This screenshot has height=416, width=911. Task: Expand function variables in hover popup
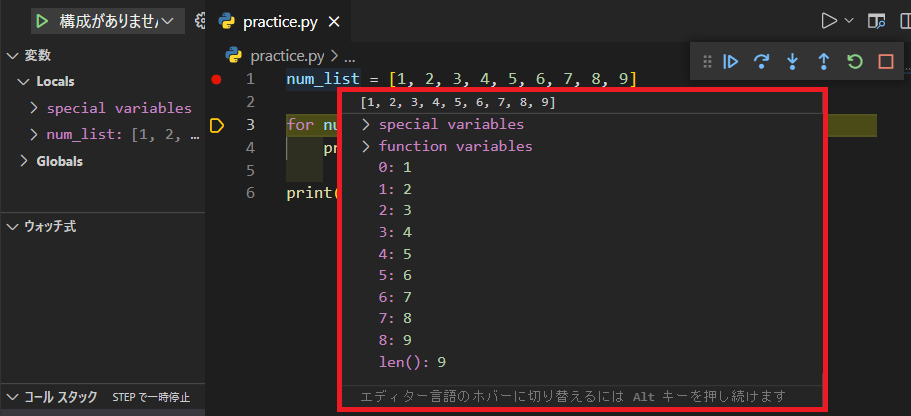[x=365, y=146]
